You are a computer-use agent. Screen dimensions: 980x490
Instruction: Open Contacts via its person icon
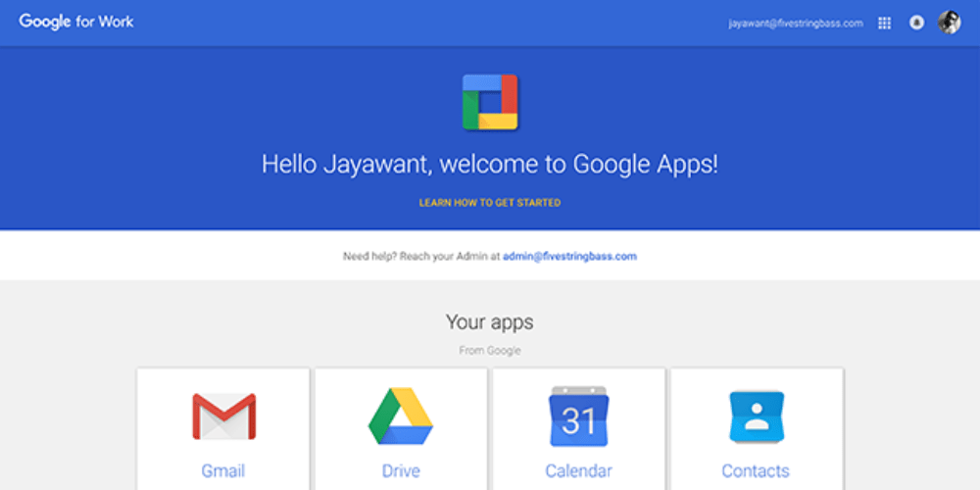(x=756, y=416)
